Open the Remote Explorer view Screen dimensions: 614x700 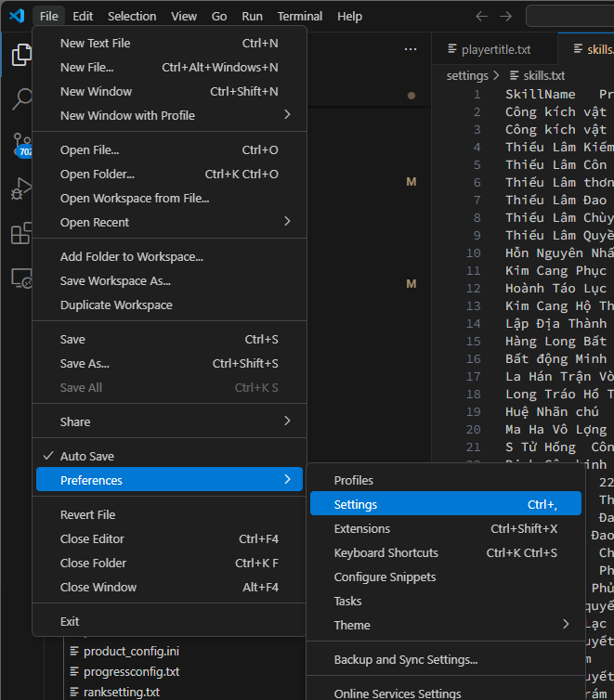click(20, 278)
